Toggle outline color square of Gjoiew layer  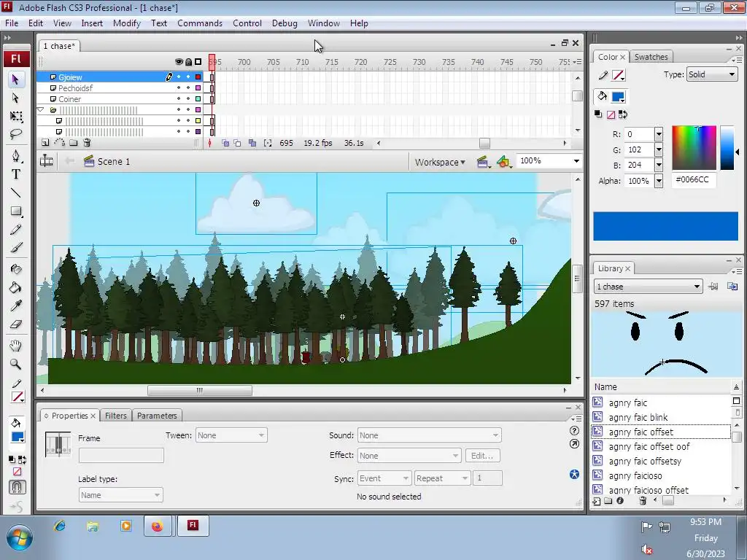tap(198, 77)
